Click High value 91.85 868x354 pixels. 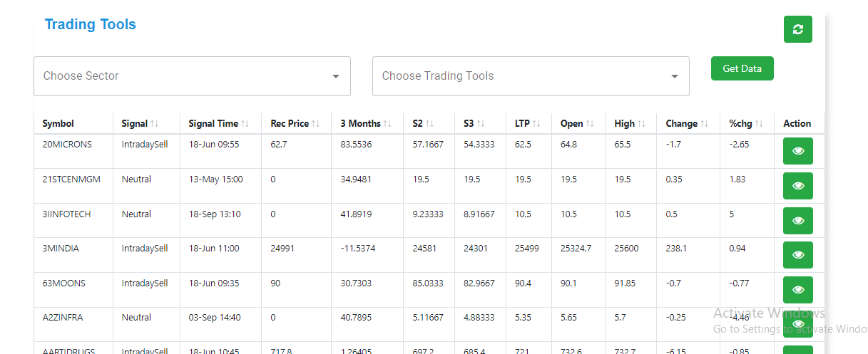click(625, 283)
